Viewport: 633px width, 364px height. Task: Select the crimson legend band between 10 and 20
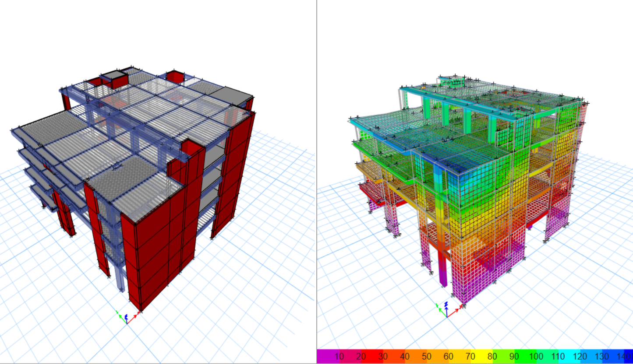coord(350,357)
